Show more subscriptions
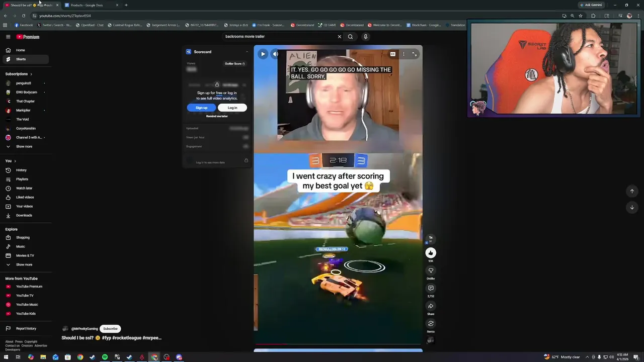Screen dimensions: 644x362 [25, 146]
